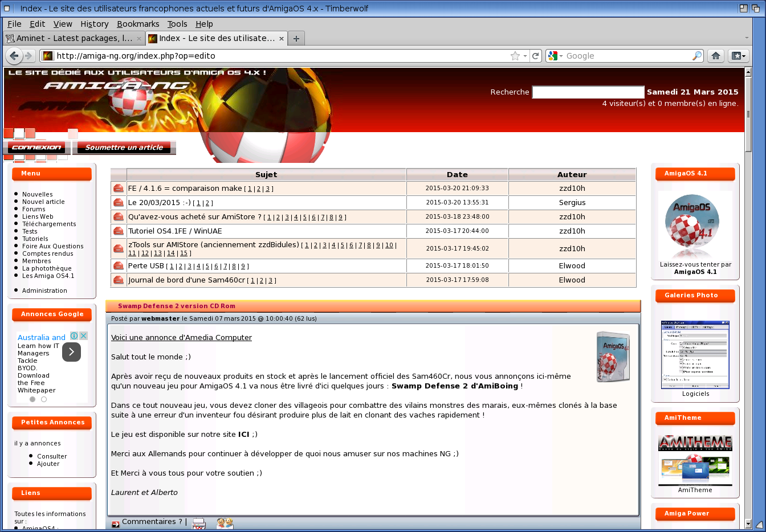
Task: Click the send-to-friend icon below the article
Action: point(225,523)
